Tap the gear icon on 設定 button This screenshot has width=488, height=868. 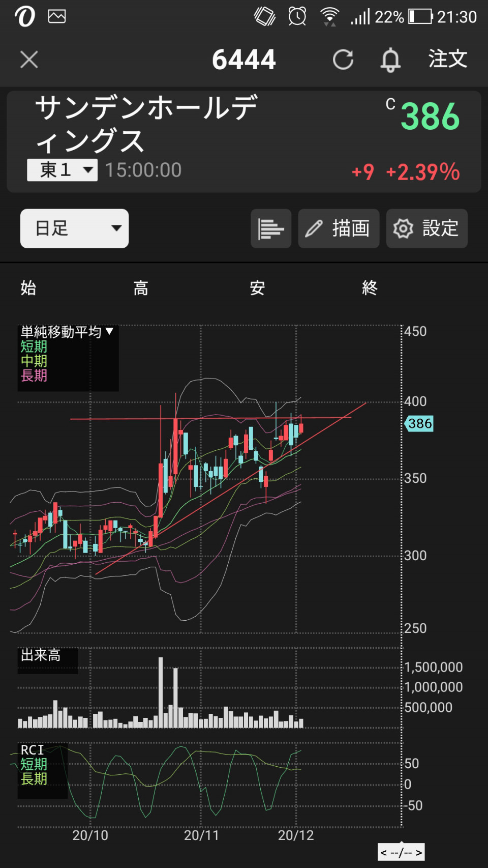[403, 228]
